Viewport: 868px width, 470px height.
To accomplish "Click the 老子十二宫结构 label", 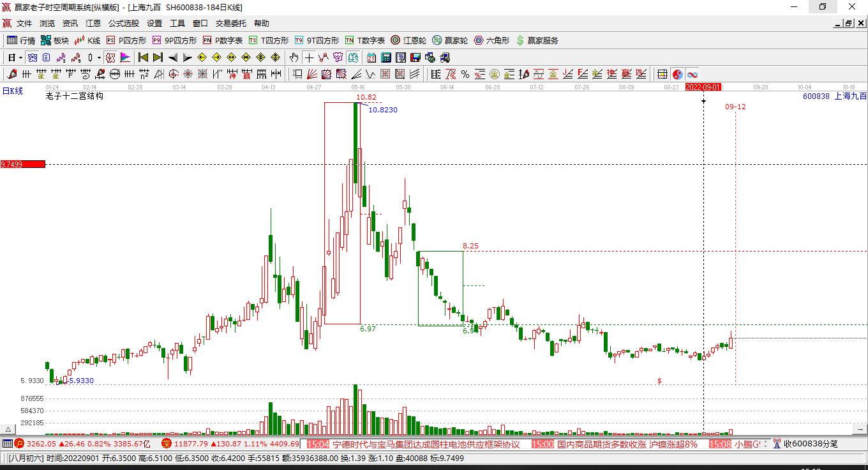I will coord(74,96).
